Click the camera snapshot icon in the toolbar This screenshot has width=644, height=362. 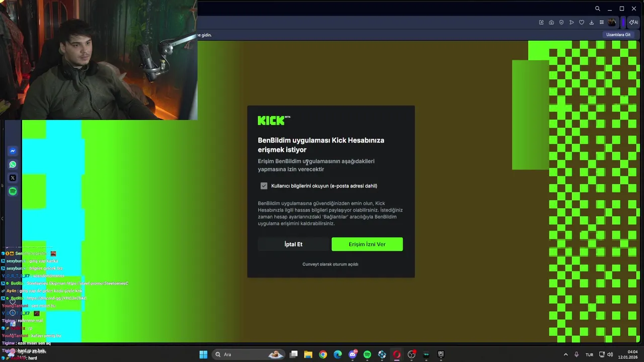click(551, 22)
